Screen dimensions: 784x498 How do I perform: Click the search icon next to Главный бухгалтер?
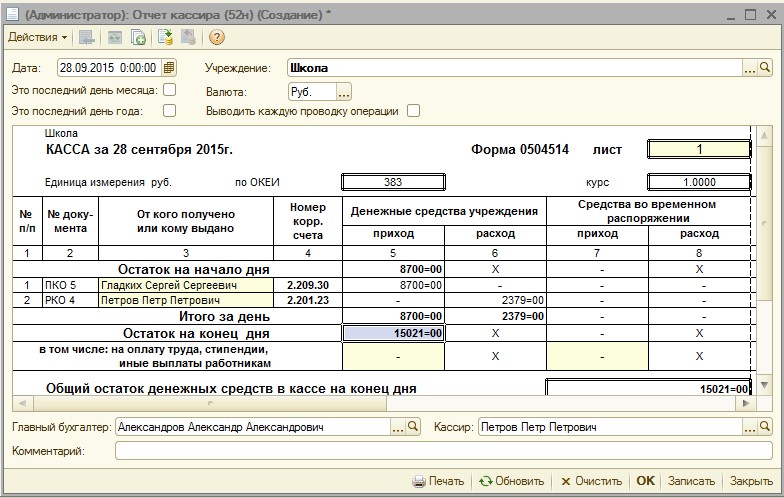[414, 427]
